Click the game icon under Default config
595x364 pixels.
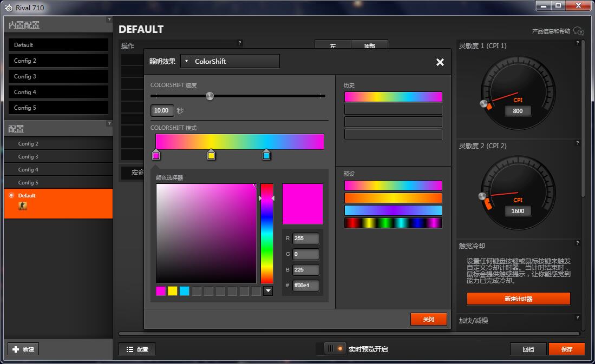pos(23,206)
